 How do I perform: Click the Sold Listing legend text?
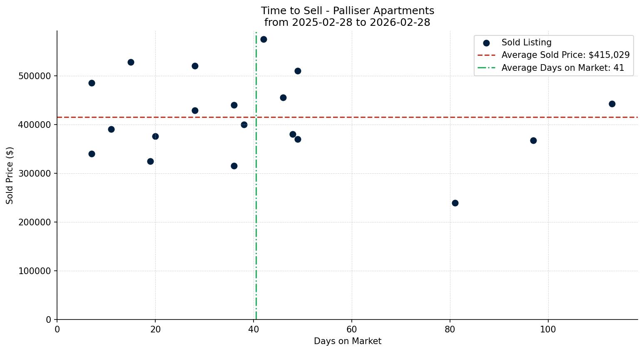(526, 42)
